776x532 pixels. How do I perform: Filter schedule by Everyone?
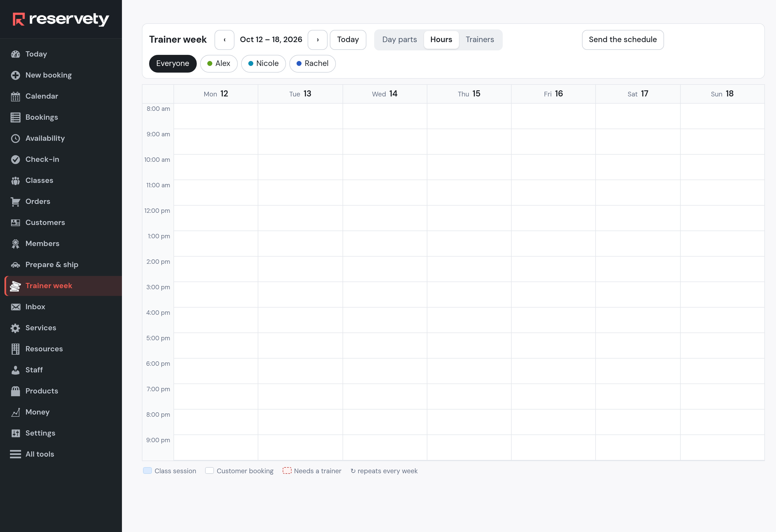coord(173,63)
